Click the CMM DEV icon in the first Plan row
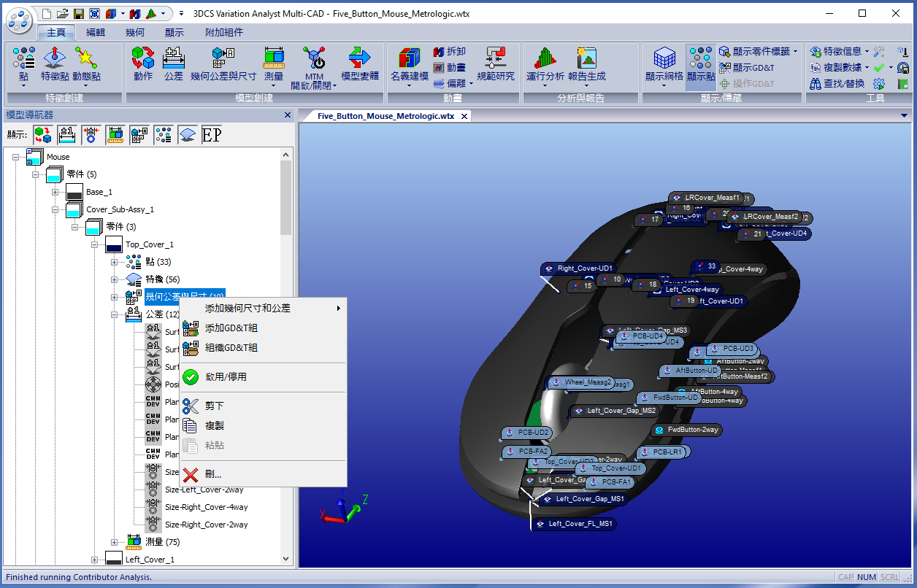This screenshot has width=917, height=588. tap(153, 402)
